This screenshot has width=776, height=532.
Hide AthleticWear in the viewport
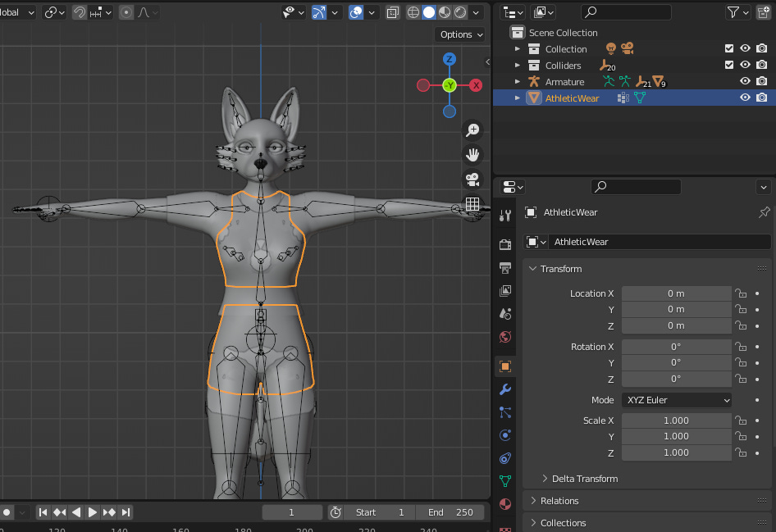pos(746,98)
